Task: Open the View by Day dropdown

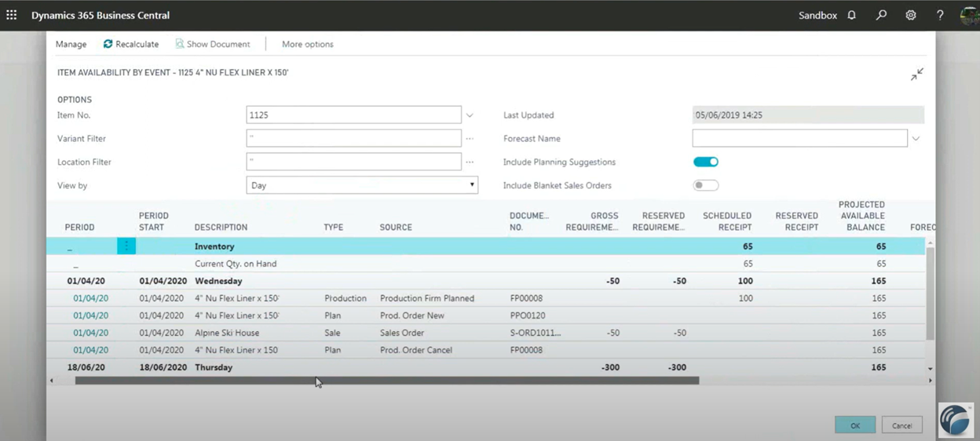Action: coord(362,185)
